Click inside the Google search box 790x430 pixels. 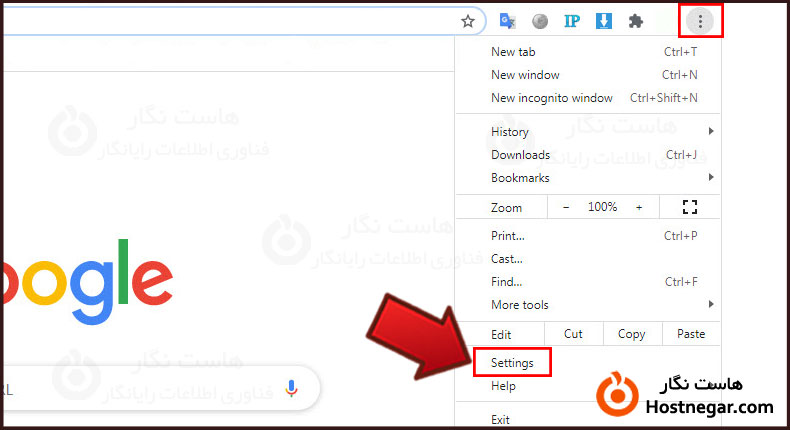[x=150, y=387]
